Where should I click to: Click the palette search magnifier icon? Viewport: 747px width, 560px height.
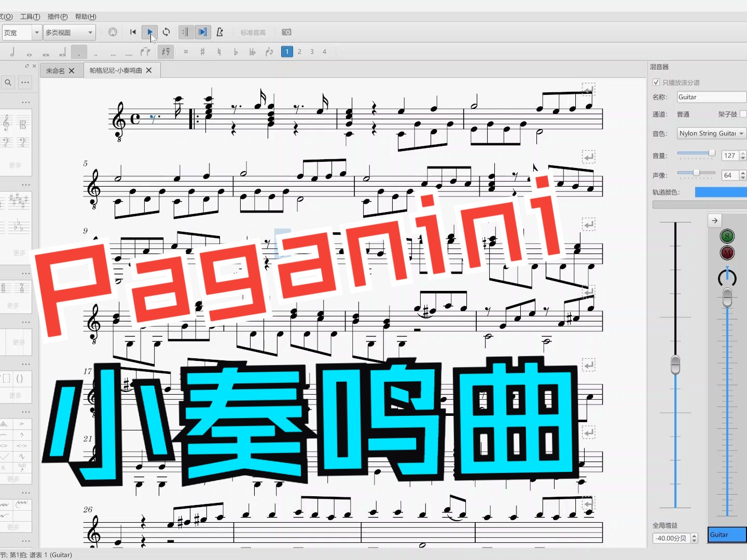[x=8, y=82]
